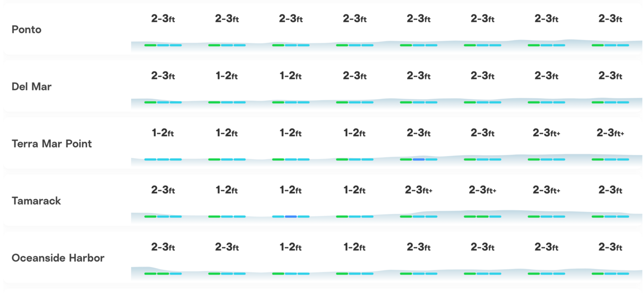Select Tamarack's fifth-day 2-3ft+ height
The image size is (644, 293).
click(x=419, y=190)
